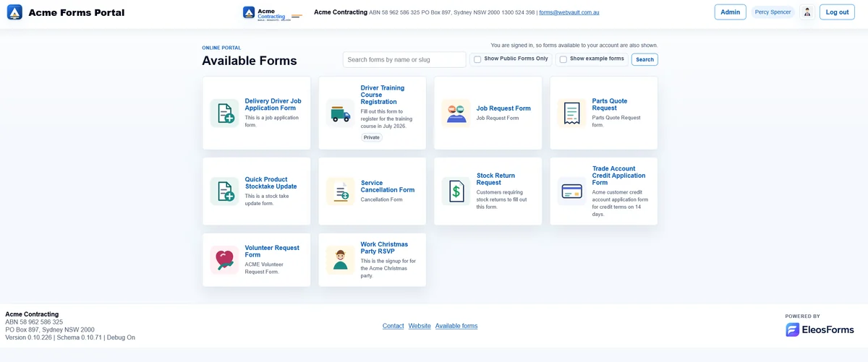The height and width of the screenshot is (362, 868).
Task: Open Quick Product Stocktake Update title
Action: pyautogui.click(x=271, y=183)
